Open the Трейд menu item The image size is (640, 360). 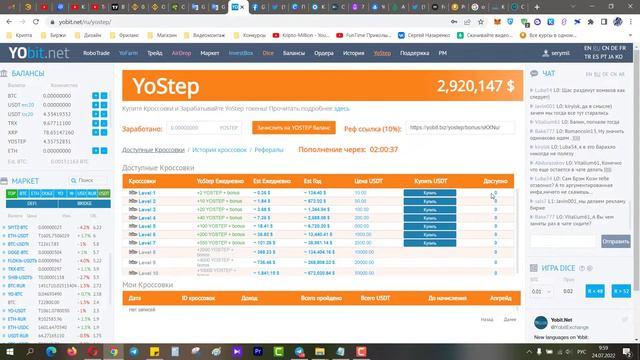click(155, 53)
